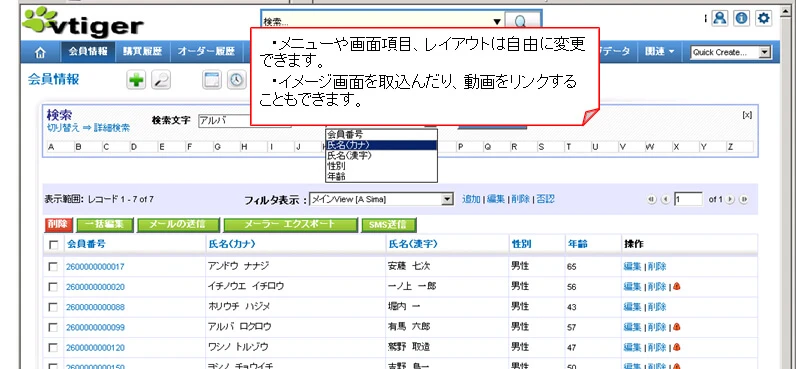Click the vtiger logo
The width and height of the screenshot is (796, 369).
[84, 22]
